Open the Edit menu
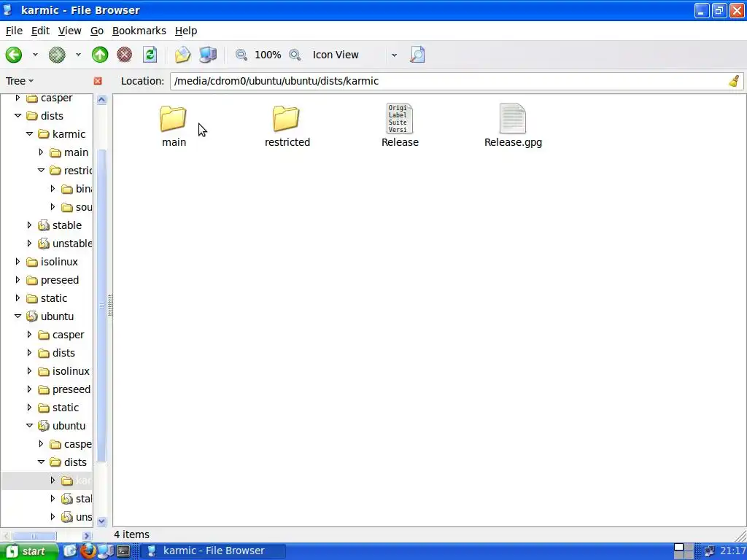This screenshot has width=747, height=560. click(41, 31)
